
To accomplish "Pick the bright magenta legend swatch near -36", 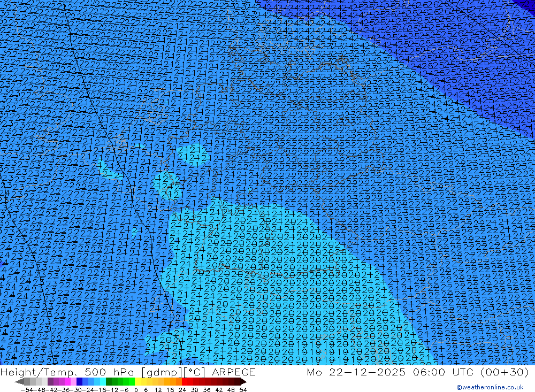I will (67, 381).
